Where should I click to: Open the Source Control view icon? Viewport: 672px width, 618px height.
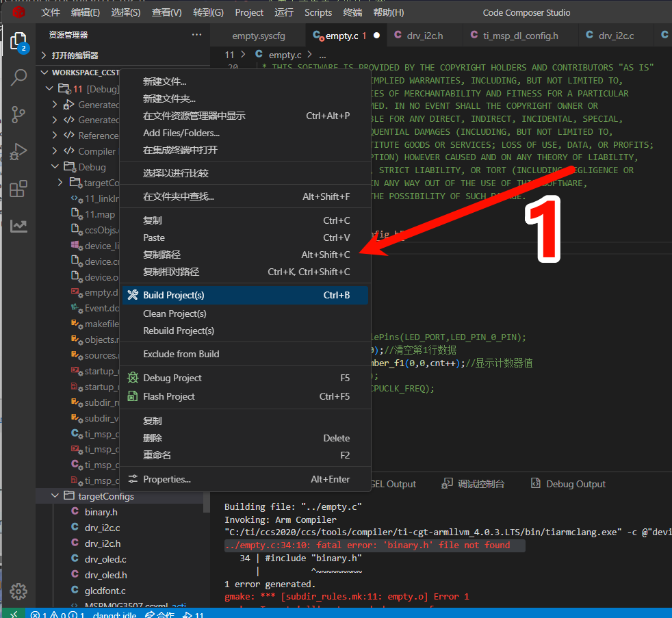click(x=18, y=114)
